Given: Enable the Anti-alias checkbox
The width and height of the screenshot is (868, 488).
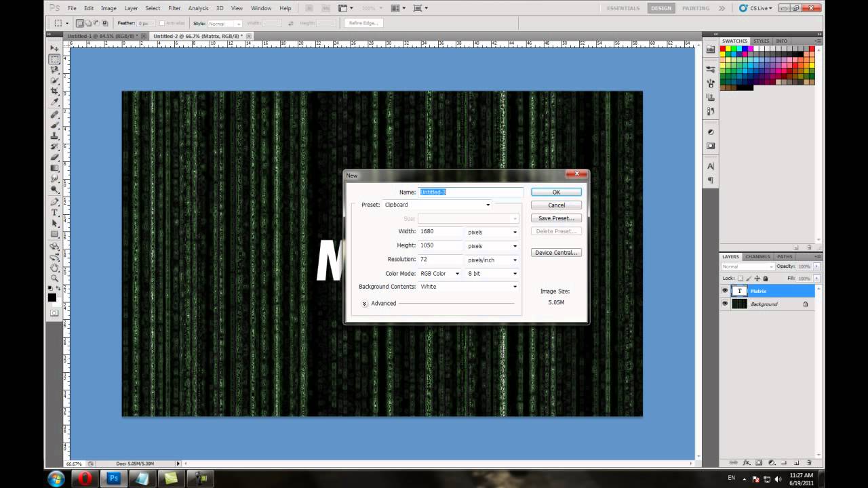Looking at the screenshot, I should click(161, 23).
